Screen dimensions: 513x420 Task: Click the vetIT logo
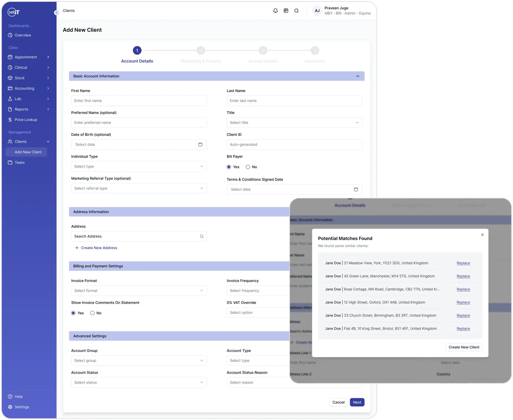click(14, 12)
